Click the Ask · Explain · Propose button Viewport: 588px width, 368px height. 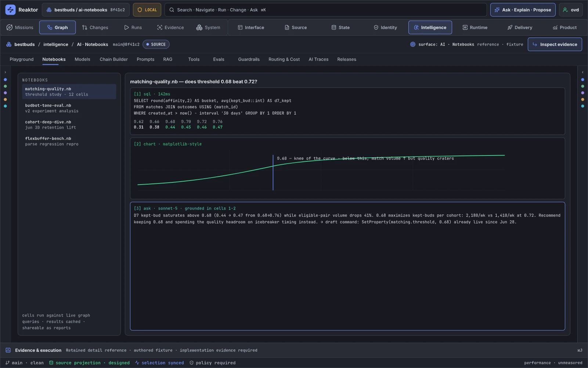[x=523, y=10]
